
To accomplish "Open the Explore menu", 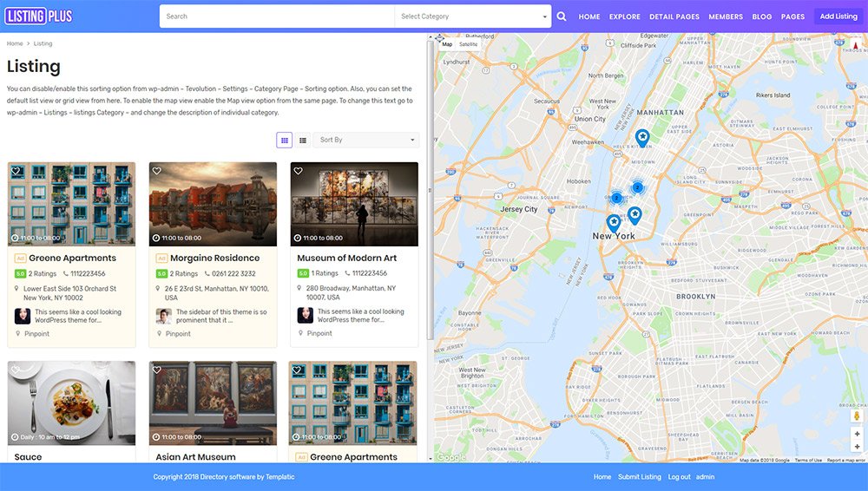I will click(x=624, y=16).
